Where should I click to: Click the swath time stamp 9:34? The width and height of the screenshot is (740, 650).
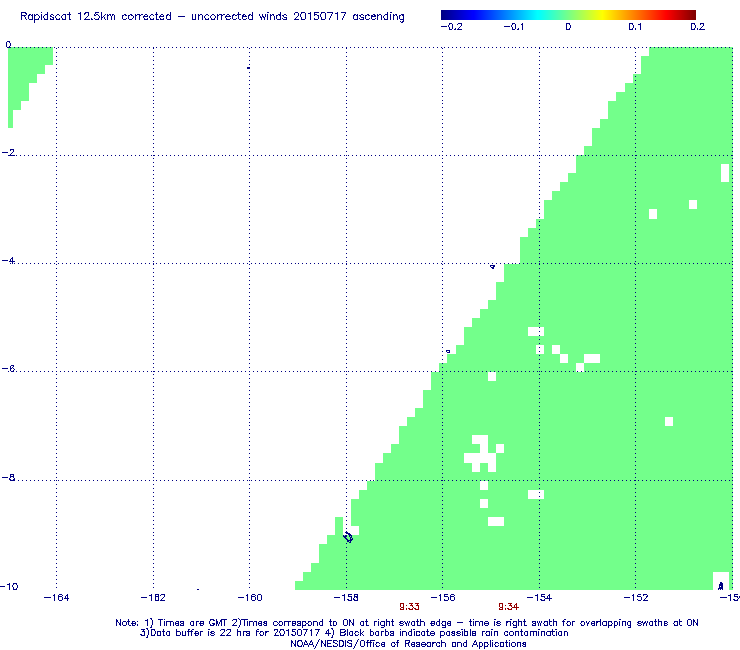[x=508, y=607]
